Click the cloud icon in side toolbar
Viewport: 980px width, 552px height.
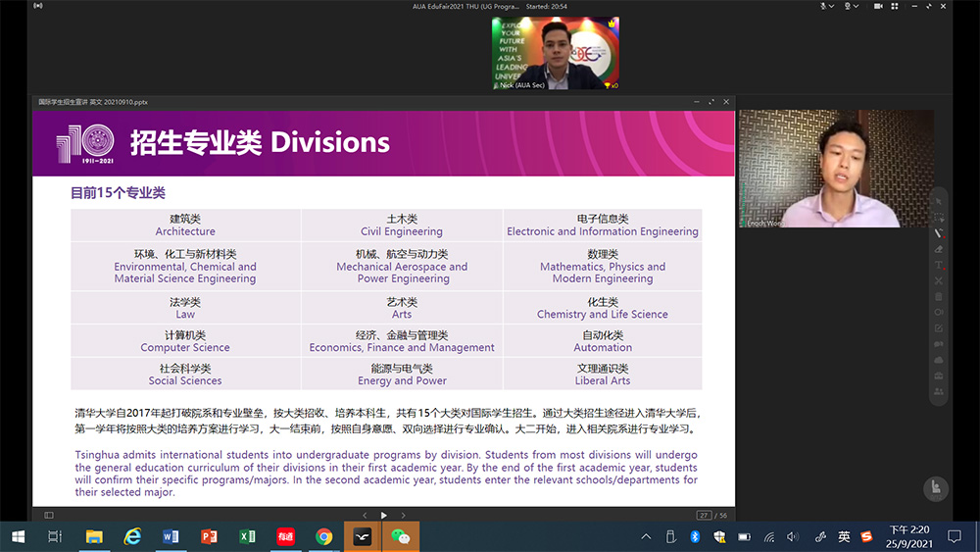point(939,360)
